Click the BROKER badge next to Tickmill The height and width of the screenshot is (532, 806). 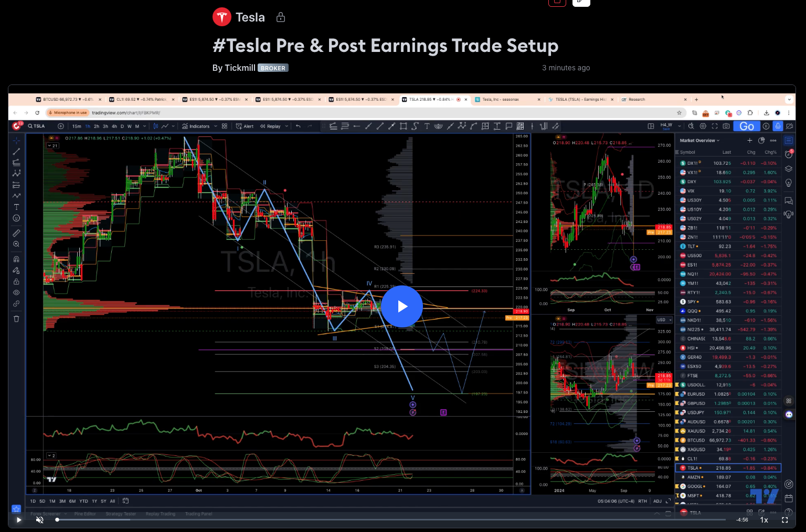pyautogui.click(x=273, y=68)
